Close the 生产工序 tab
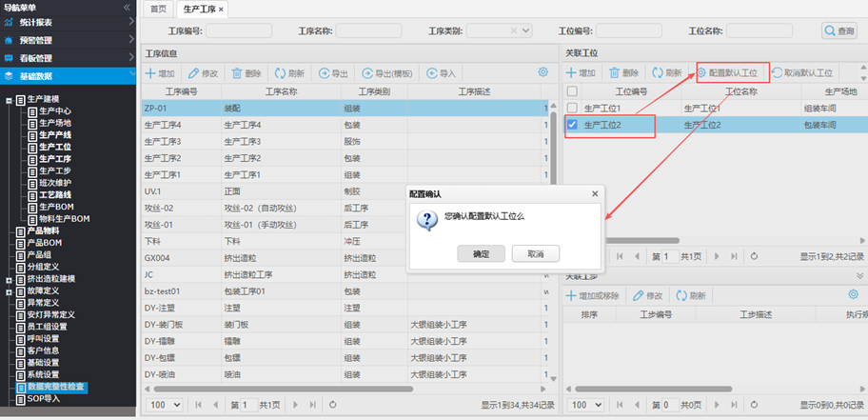The image size is (868, 420). 222,10
